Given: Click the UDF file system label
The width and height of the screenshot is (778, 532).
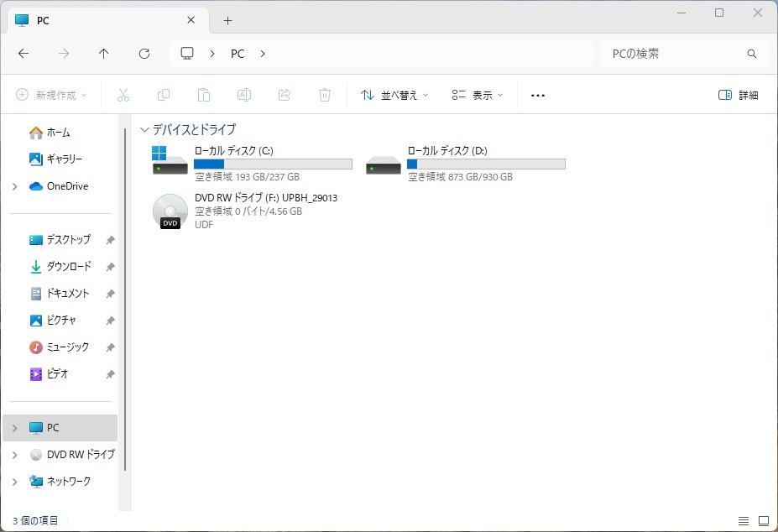Looking at the screenshot, I should click(204, 225).
